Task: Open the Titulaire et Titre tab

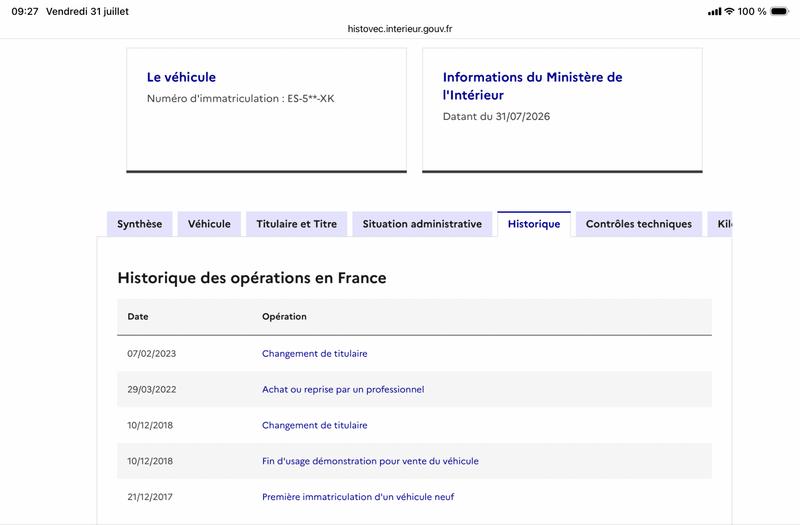Action: tap(296, 224)
